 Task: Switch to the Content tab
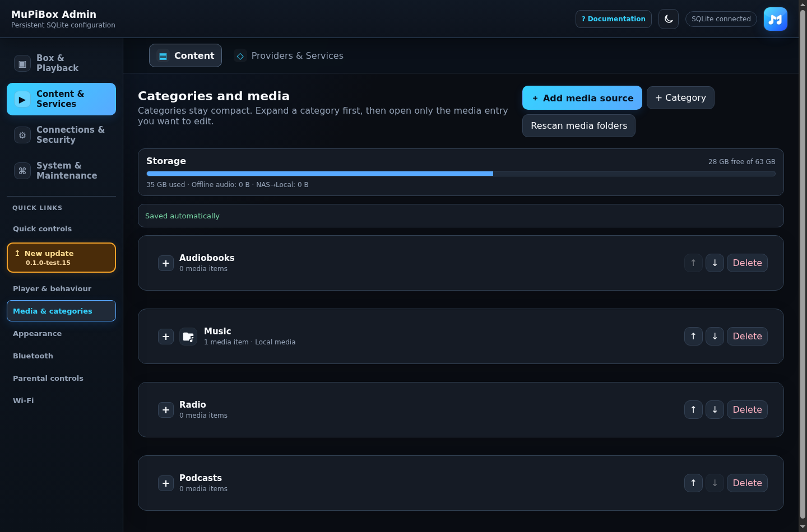(x=185, y=55)
